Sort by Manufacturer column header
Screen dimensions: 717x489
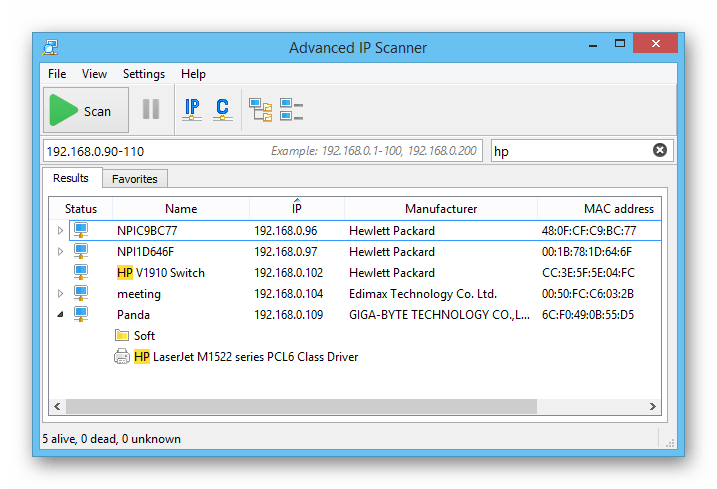[441, 209]
